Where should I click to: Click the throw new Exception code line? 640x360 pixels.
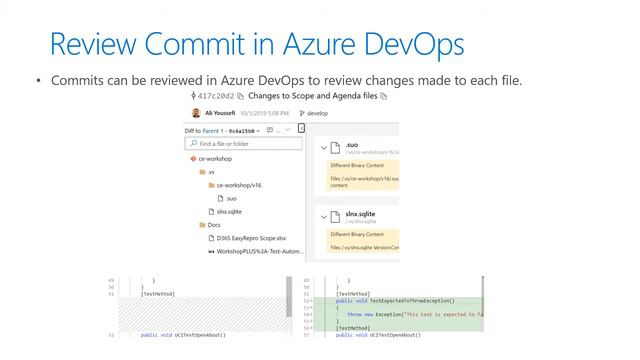coord(415,315)
